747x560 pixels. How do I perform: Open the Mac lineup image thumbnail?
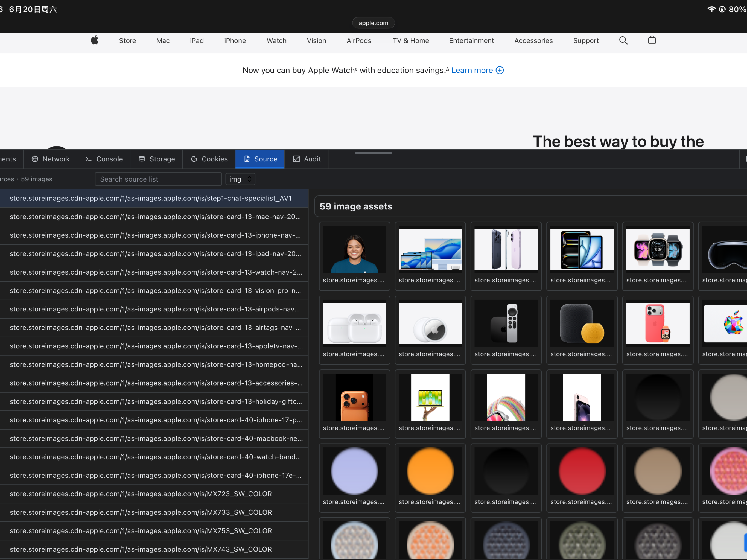tap(430, 256)
